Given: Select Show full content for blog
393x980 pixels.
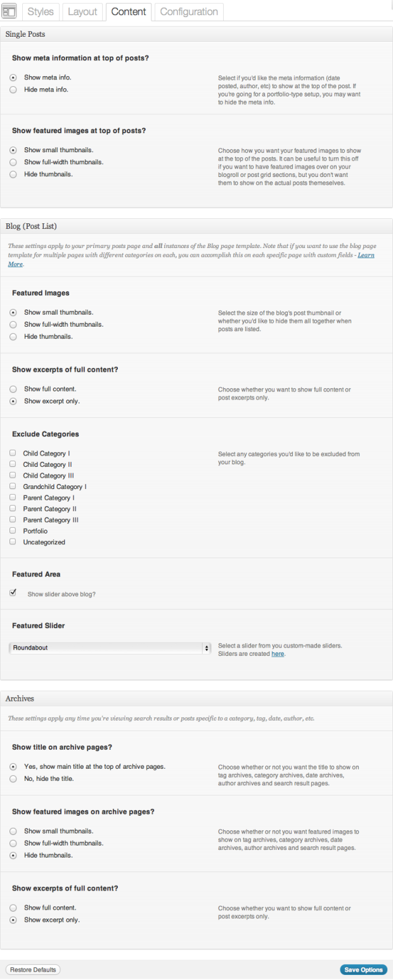Looking at the screenshot, I should point(13,389).
